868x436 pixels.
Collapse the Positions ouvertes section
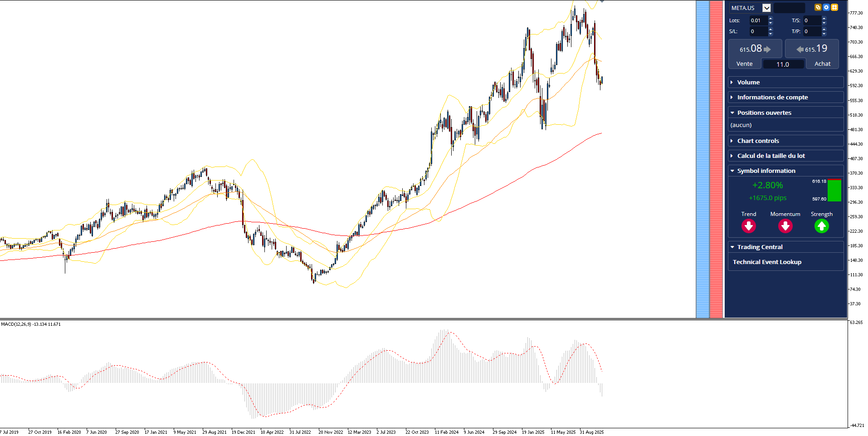click(786, 113)
